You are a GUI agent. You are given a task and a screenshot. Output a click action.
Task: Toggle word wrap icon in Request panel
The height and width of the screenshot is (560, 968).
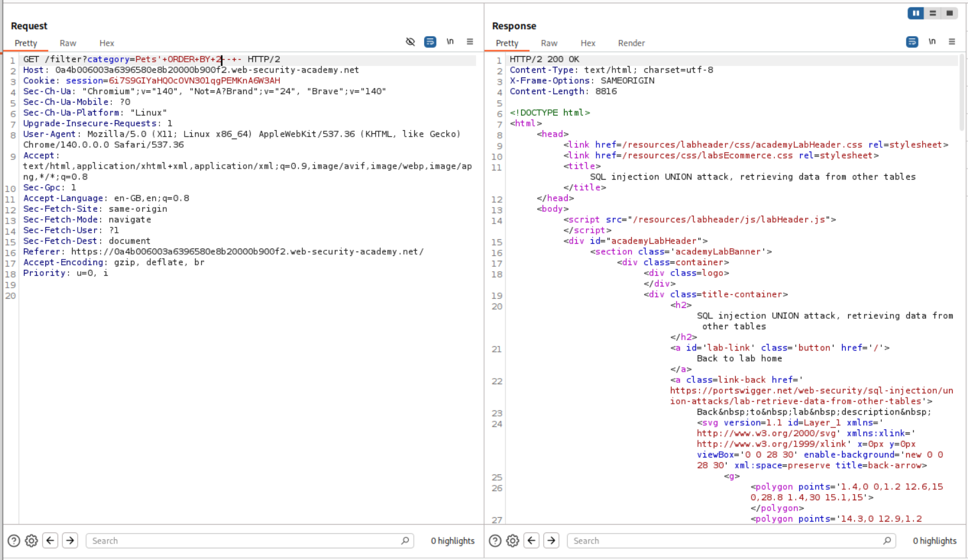pyautogui.click(x=430, y=42)
